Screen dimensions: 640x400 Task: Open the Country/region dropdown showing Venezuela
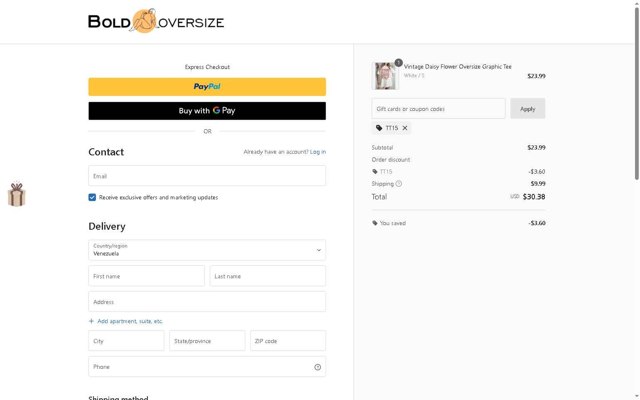click(207, 250)
